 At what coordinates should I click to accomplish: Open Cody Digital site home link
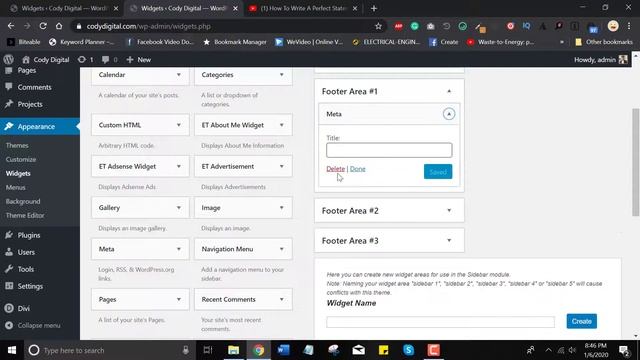[46, 60]
